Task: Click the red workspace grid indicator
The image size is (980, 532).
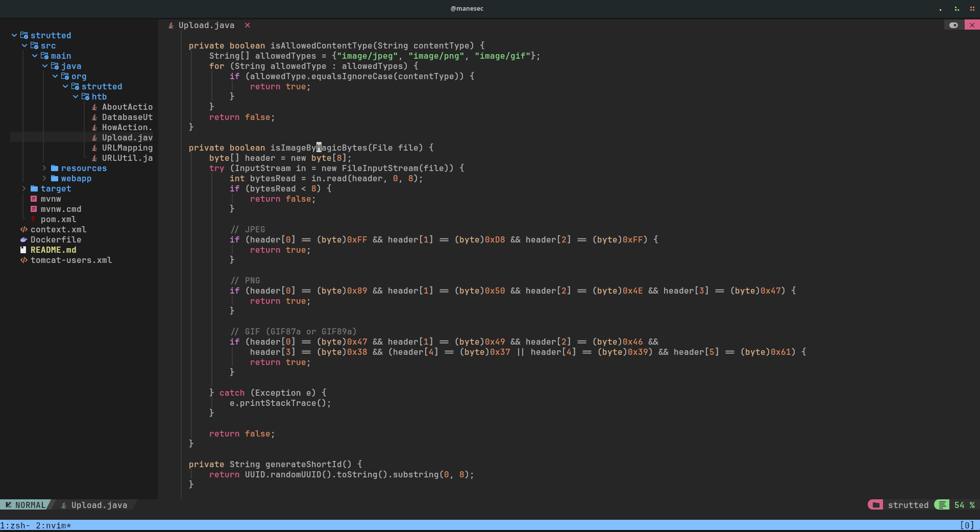Action: (973, 9)
